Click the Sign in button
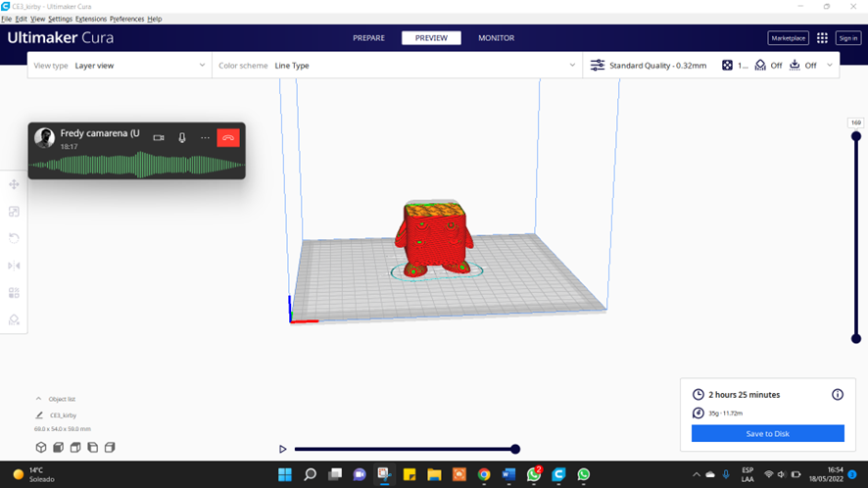 (848, 38)
